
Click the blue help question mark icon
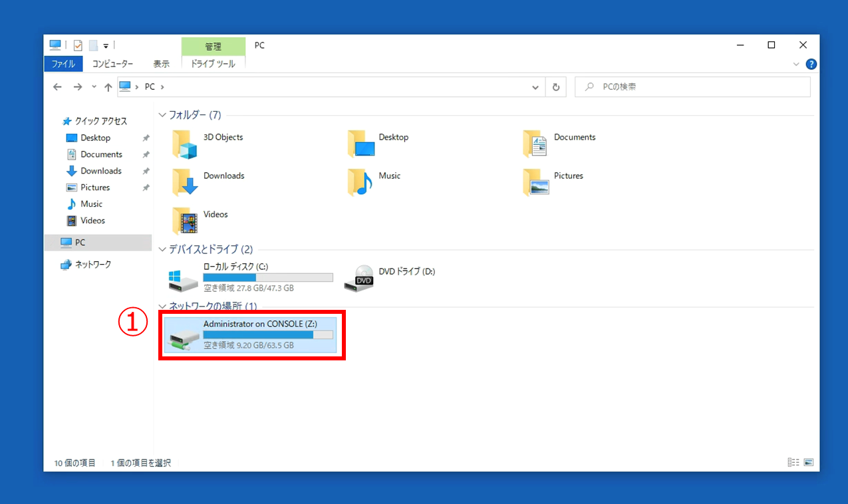tap(811, 64)
